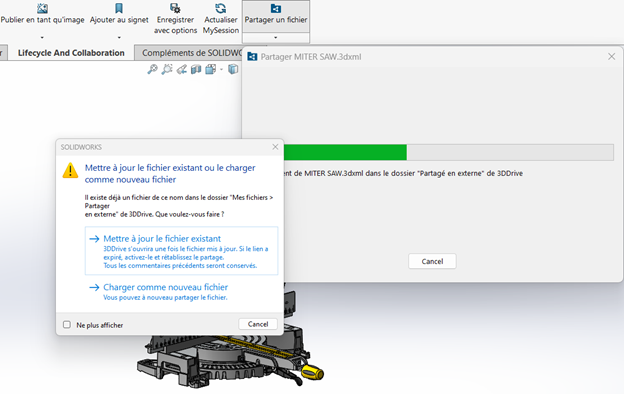Click the Publier en tant qu'image icon
The image size is (624, 394).
(x=42, y=8)
